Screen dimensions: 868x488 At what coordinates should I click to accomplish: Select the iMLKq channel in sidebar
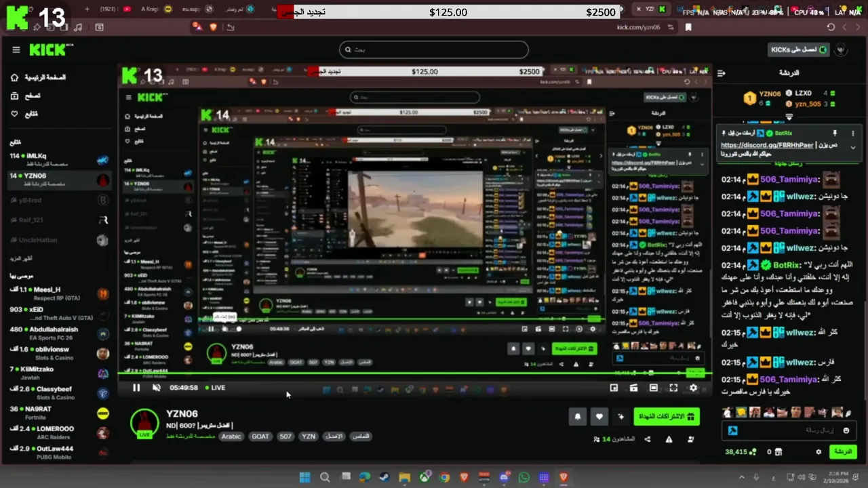pyautogui.click(x=58, y=160)
